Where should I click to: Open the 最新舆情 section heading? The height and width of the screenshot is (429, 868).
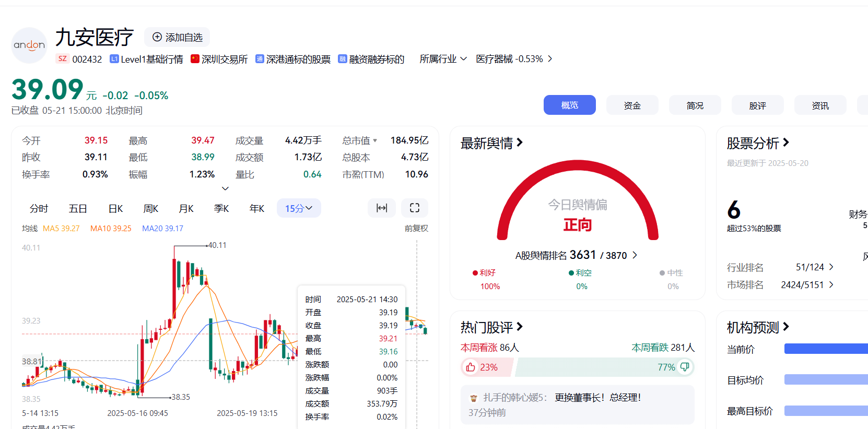(x=491, y=143)
